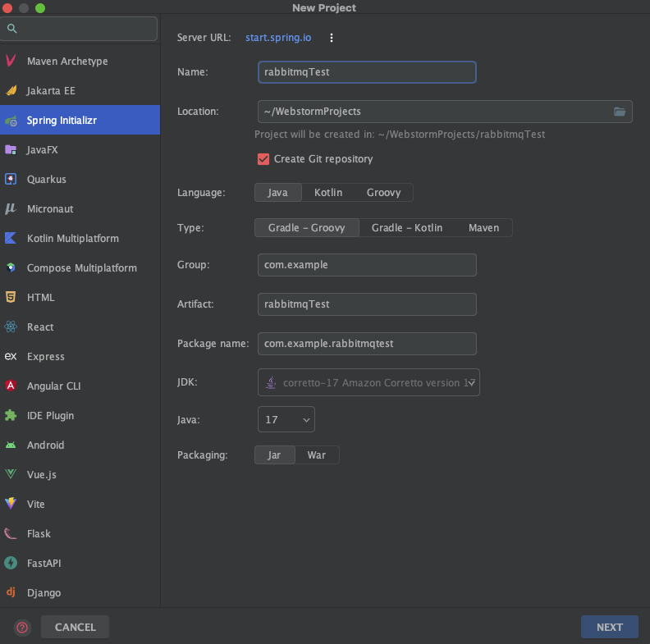The height and width of the screenshot is (644, 650).
Task: Select the FastAPI list entry
Action: point(80,563)
